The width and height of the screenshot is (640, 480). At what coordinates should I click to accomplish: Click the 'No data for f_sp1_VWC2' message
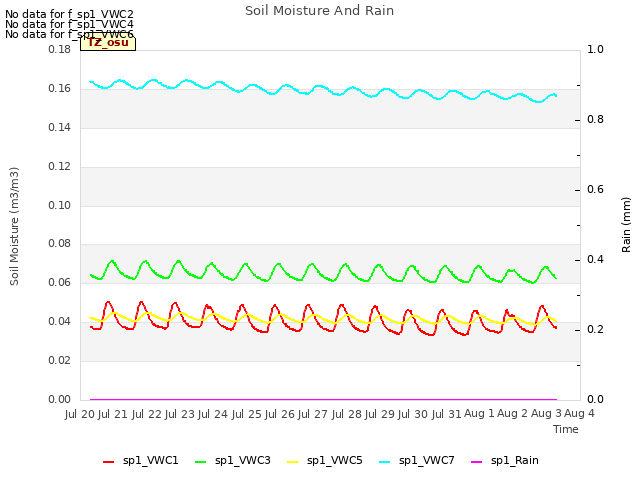pos(69,14)
